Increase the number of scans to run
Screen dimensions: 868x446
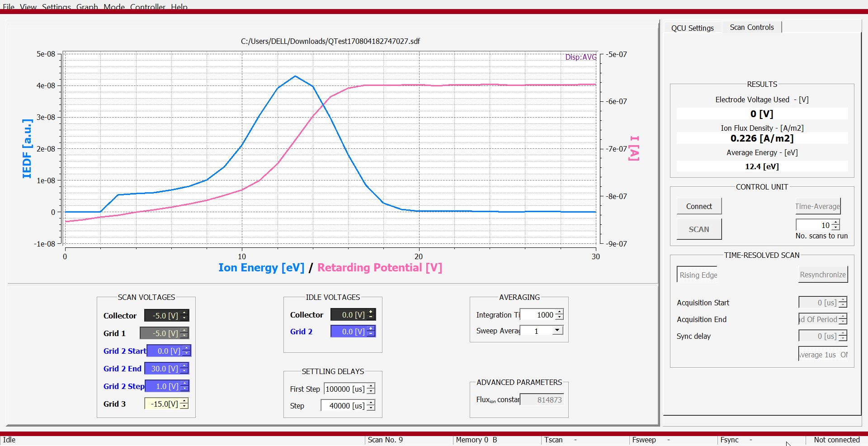(x=835, y=222)
